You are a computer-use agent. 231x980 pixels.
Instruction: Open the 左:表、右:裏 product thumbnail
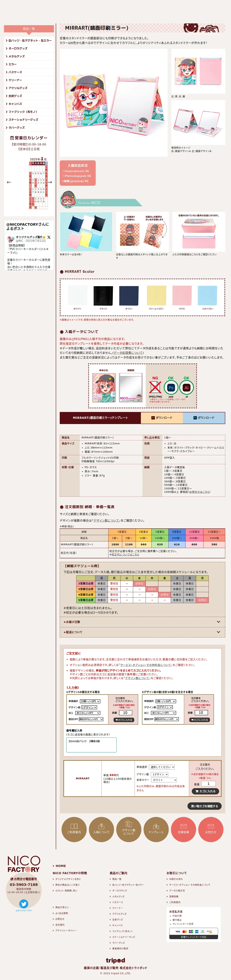click(x=198, y=71)
